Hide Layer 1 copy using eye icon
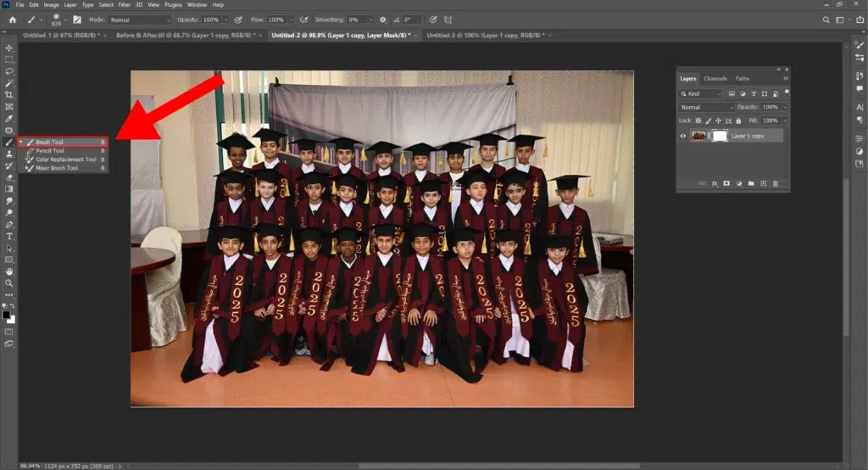Screen dimensions: 868x470 tap(684, 136)
